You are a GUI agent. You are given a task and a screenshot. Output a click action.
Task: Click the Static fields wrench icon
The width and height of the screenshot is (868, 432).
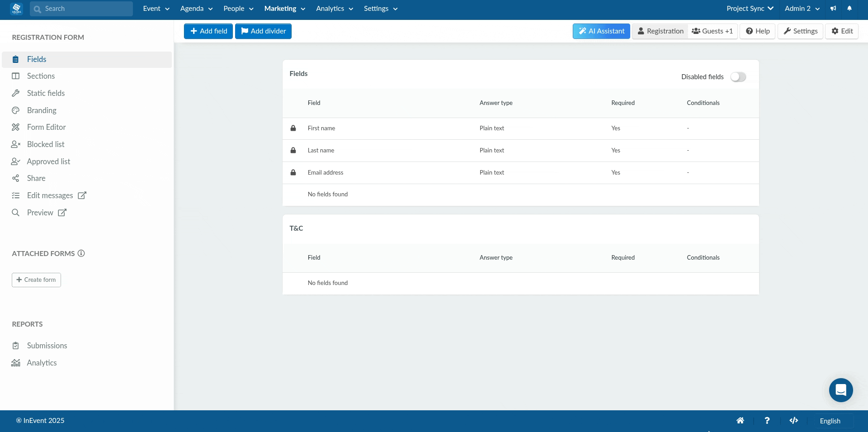[16, 93]
